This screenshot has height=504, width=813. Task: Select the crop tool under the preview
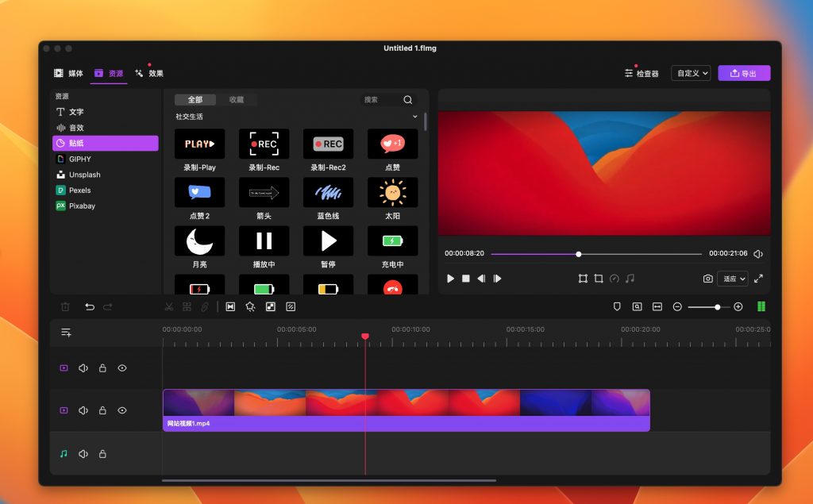tap(598, 279)
